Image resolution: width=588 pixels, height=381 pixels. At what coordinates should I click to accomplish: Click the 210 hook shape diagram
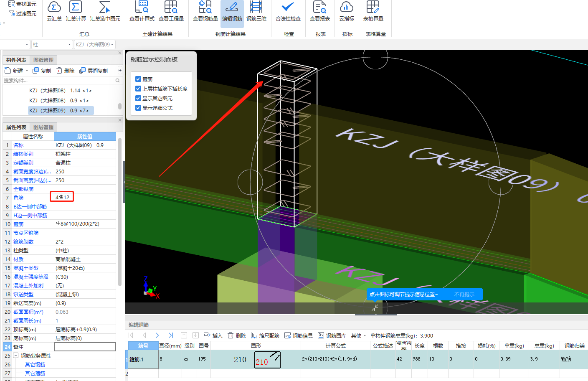pyautogui.click(x=268, y=360)
